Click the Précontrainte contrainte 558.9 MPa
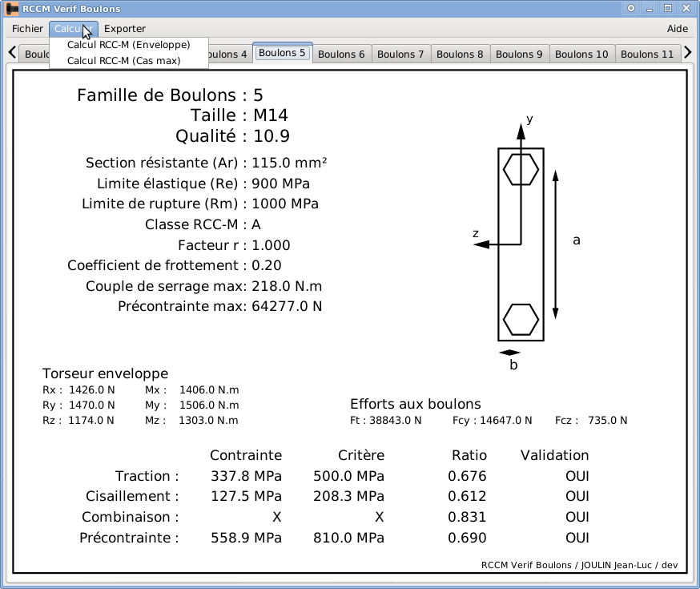 [x=246, y=538]
